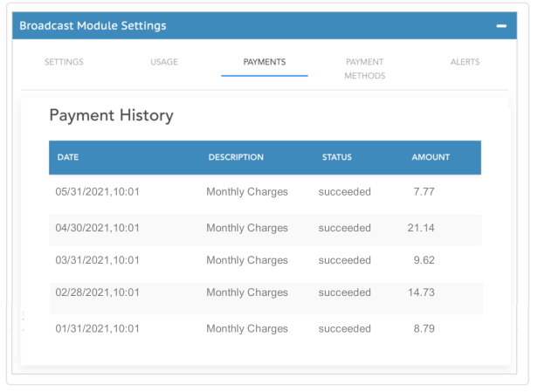Screen dimensions: 538x392
Task: Select the Payments tab
Action: coord(264,62)
